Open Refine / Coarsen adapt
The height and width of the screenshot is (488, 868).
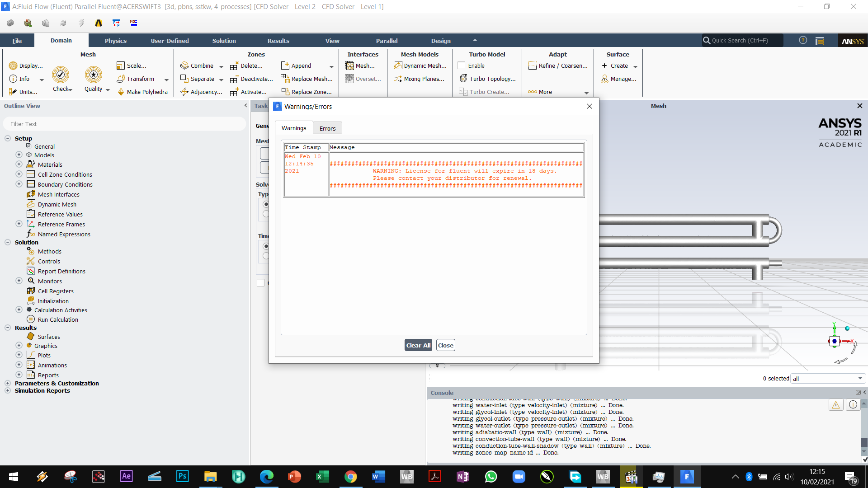[558, 66]
